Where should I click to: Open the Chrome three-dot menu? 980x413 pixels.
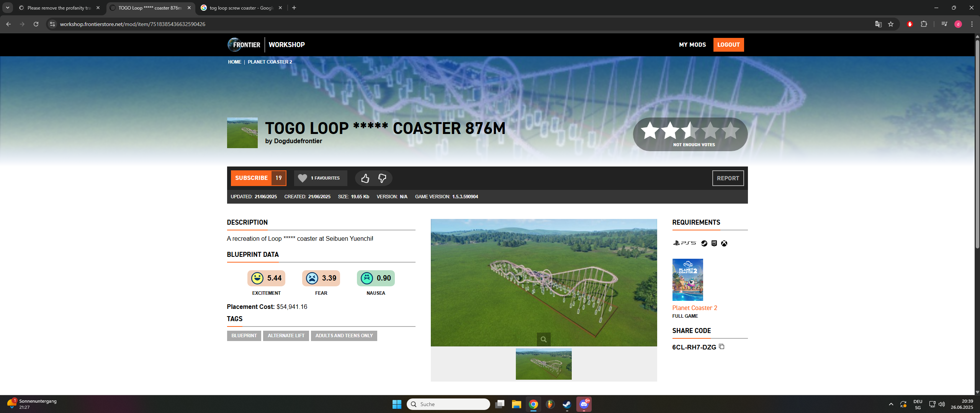pyautogui.click(x=972, y=24)
